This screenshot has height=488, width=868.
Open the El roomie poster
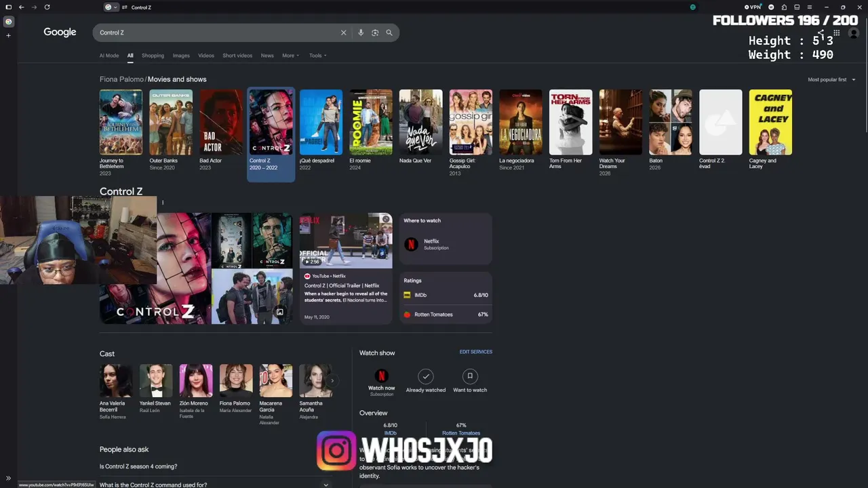[x=371, y=122]
